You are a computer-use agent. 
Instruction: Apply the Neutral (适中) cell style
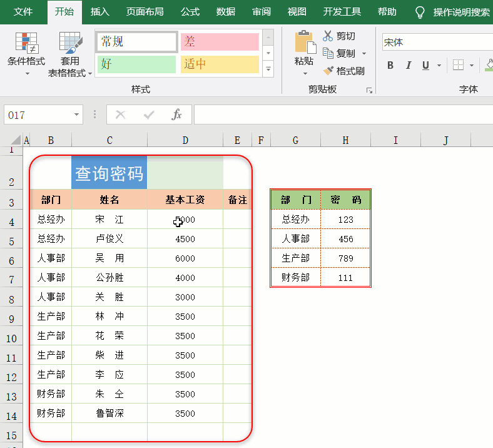pyautogui.click(x=220, y=64)
